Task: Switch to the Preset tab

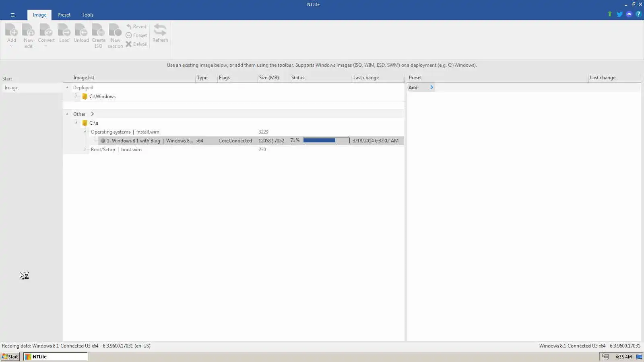Action: click(x=64, y=15)
